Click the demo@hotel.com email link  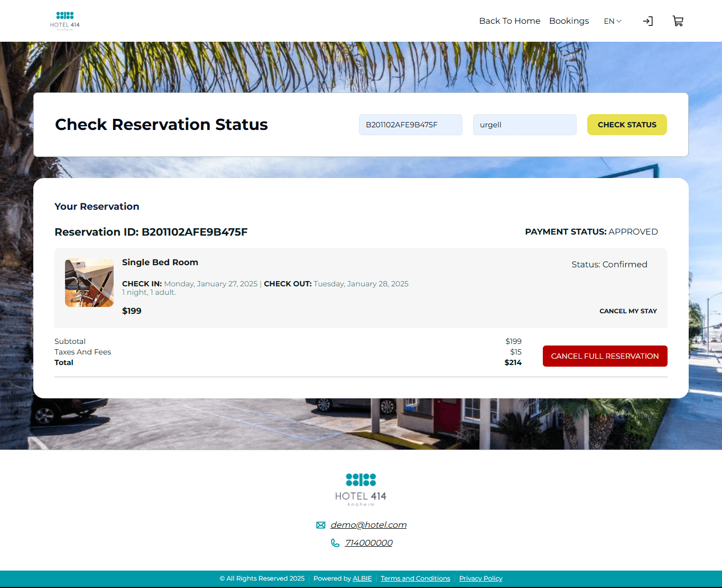pos(368,525)
